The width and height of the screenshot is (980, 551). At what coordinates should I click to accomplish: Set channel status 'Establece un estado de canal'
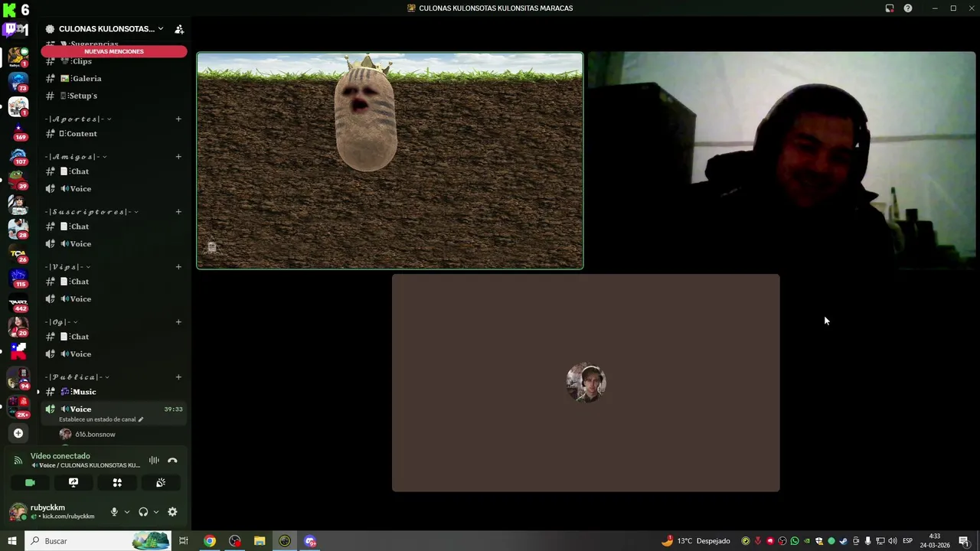pyautogui.click(x=101, y=419)
